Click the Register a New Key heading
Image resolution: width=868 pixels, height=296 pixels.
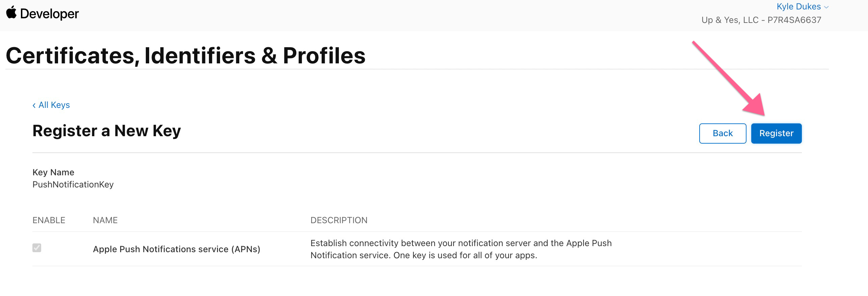(x=107, y=131)
